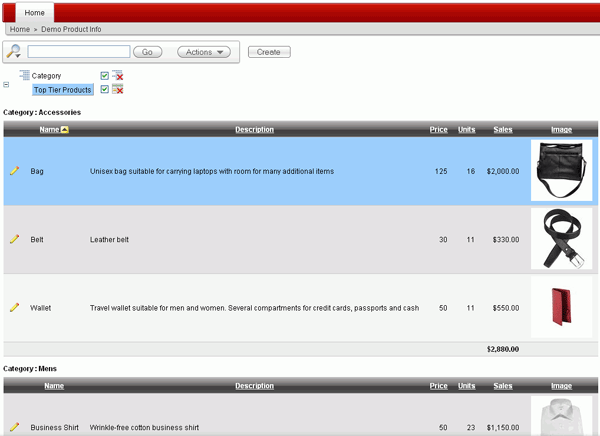
Task: Switch to the Home tab
Action: (34, 13)
